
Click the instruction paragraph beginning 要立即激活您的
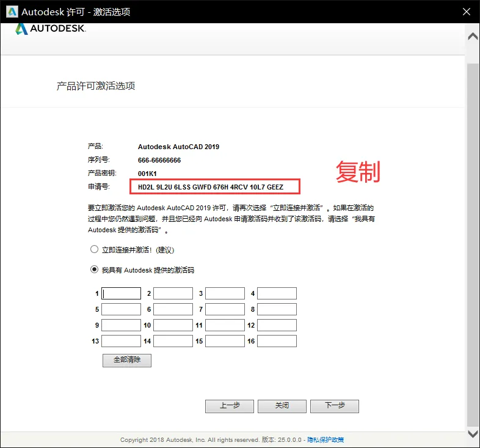click(231, 219)
